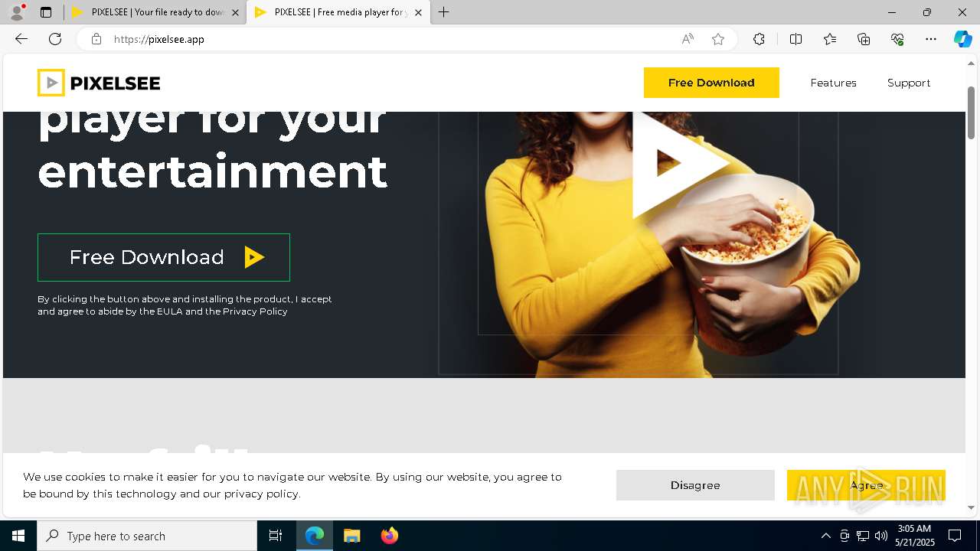This screenshot has height=551, width=980.
Task: Toggle split screen view
Action: pyautogui.click(x=795, y=39)
